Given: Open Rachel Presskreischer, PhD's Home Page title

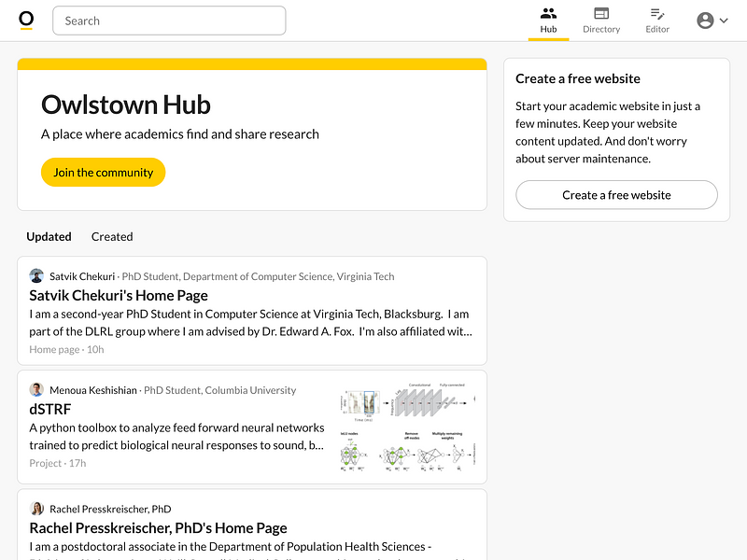Looking at the screenshot, I should click(x=158, y=527).
